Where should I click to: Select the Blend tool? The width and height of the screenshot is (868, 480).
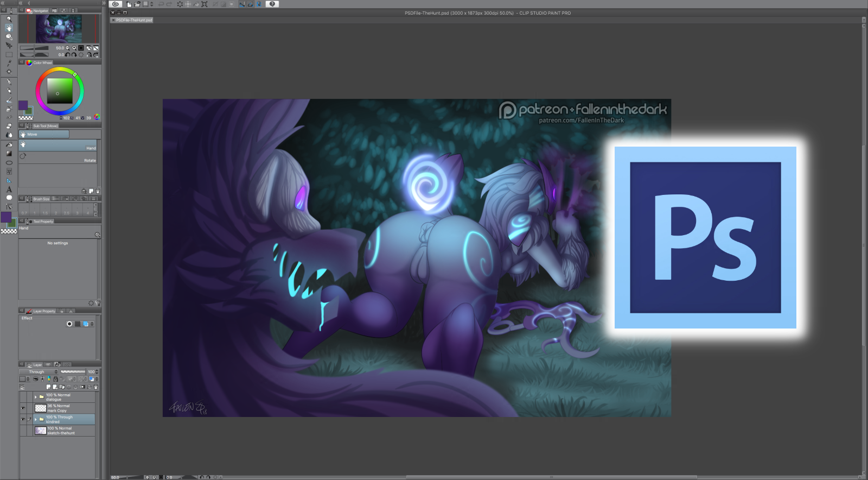click(x=9, y=135)
